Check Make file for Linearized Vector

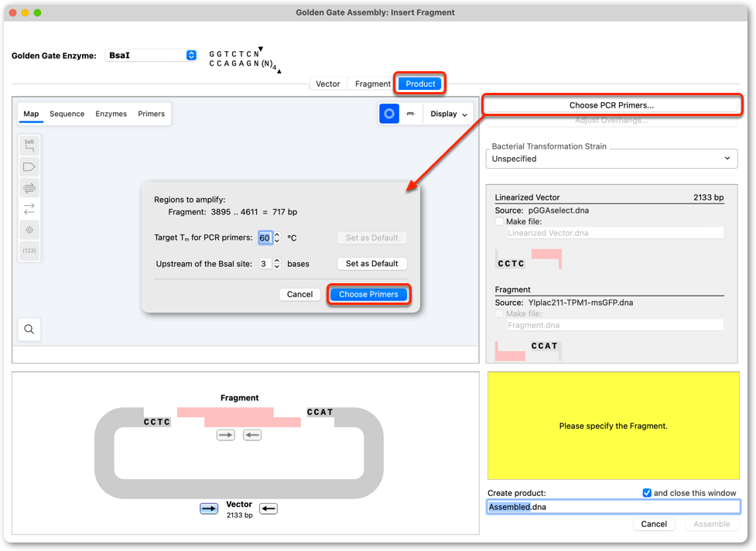click(500, 222)
